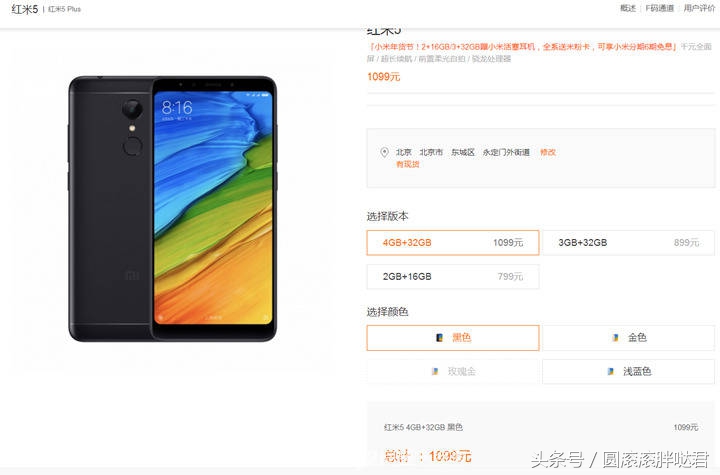Open the 概述 tab
Image resolution: width=720 pixels, height=475 pixels.
tap(628, 8)
